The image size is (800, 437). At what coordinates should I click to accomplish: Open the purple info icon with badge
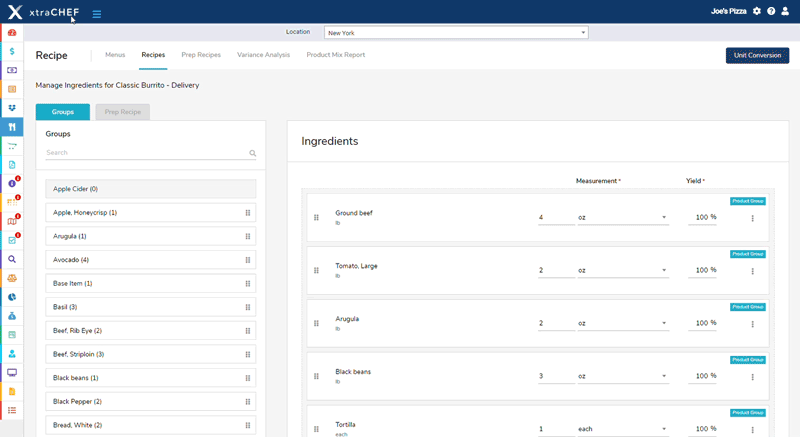(12, 184)
